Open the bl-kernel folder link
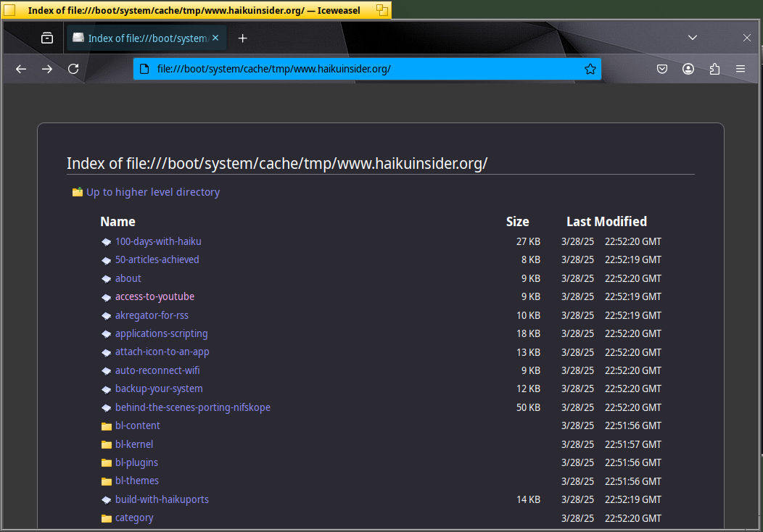Screen dimensions: 763x532 pos(134,444)
